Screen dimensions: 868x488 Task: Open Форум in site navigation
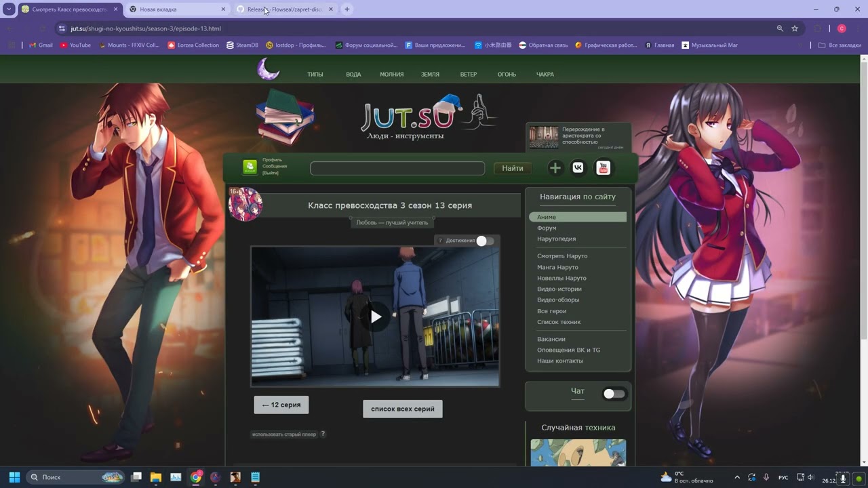547,228
